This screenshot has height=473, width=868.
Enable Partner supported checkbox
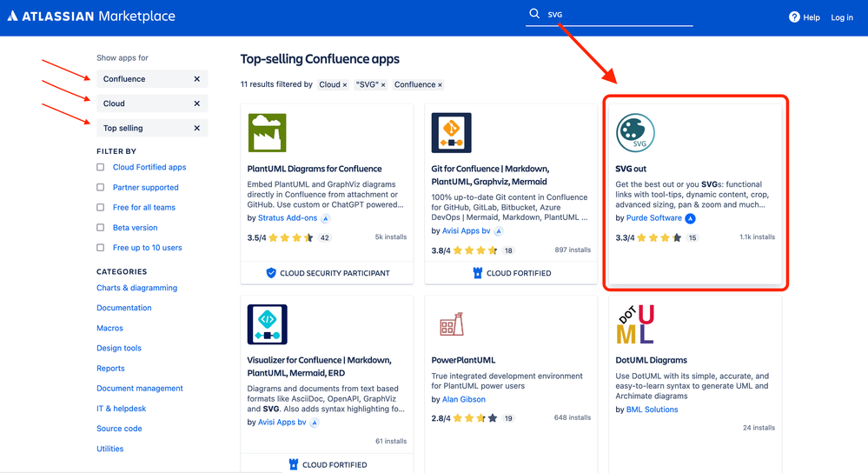click(100, 187)
